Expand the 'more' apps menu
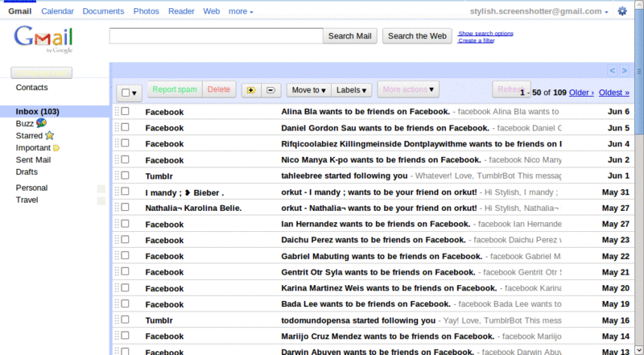Image resolution: width=644 pixels, height=355 pixels. (241, 11)
